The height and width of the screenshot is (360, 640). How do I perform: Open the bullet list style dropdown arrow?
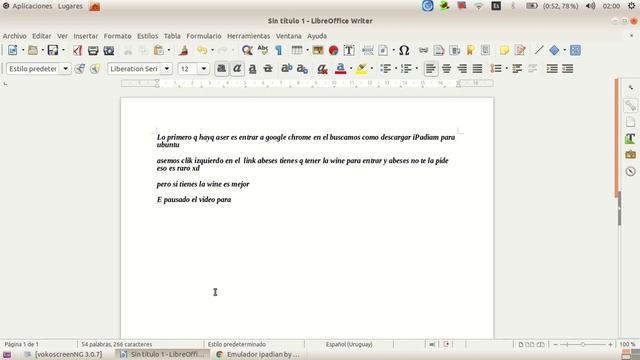(x=396, y=69)
